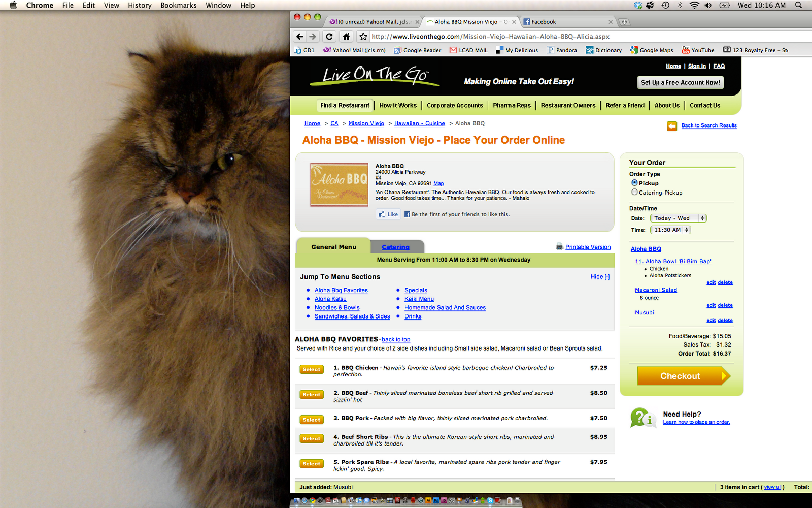Viewport: 812px width, 508px height.
Task: Select the Beef Short Ribs item
Action: [311, 438]
